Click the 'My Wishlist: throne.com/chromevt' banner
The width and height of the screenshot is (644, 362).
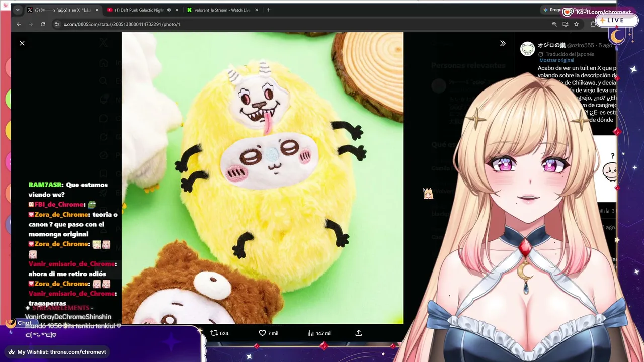(57, 352)
